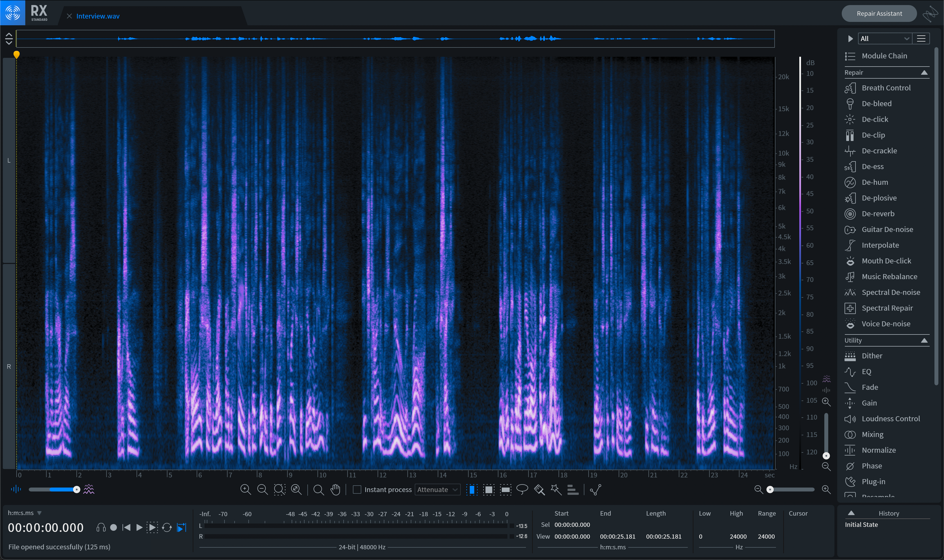
Task: Toggle playhead follows playback button
Action: tap(181, 527)
